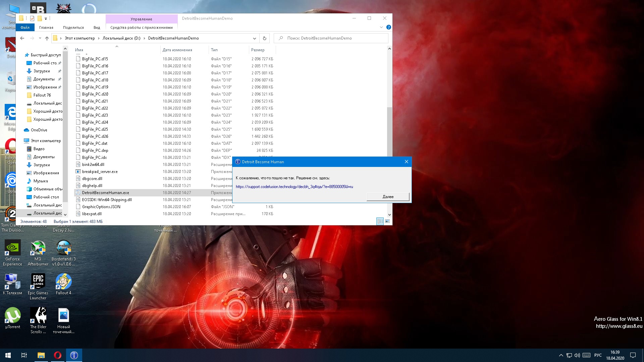644x362 pixels.
Task: Switch to File Explorer on taskbar
Action: tap(41, 355)
